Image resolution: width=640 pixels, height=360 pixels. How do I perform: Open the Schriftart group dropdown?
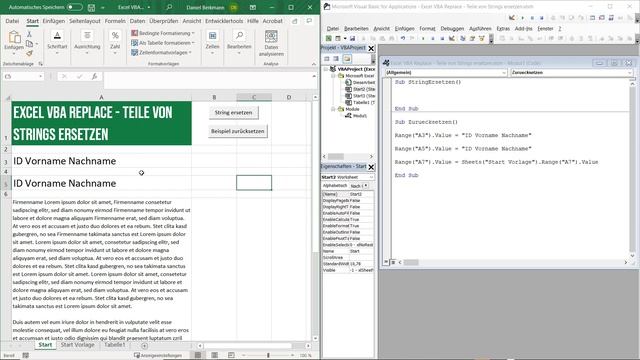coord(57,43)
